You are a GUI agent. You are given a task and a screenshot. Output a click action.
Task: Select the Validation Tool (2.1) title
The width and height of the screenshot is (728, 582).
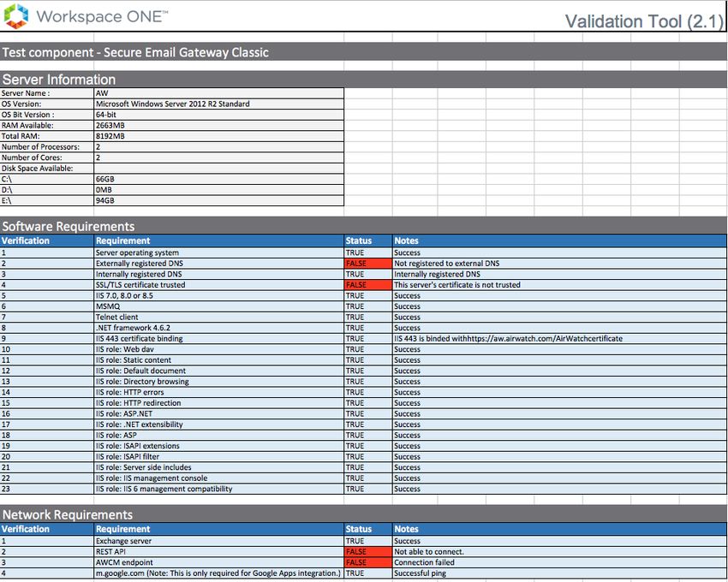(644, 21)
